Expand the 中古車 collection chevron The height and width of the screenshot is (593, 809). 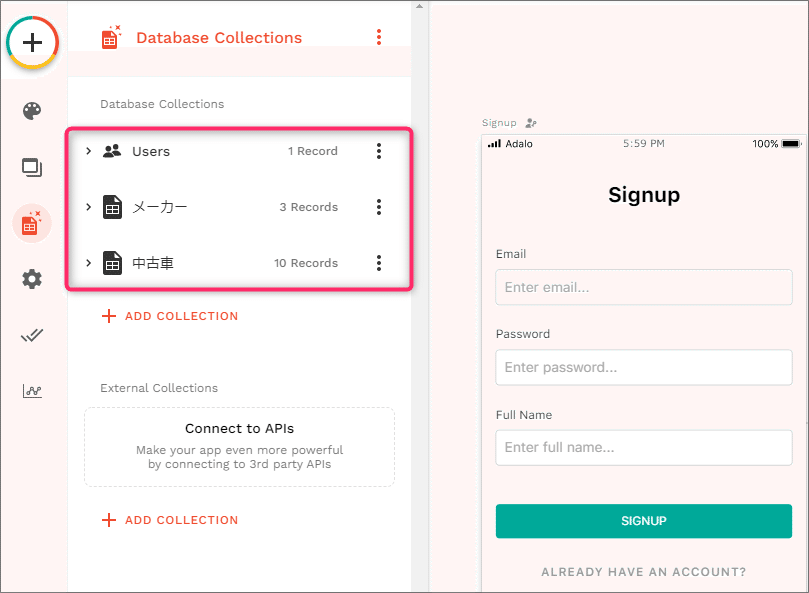pos(89,263)
